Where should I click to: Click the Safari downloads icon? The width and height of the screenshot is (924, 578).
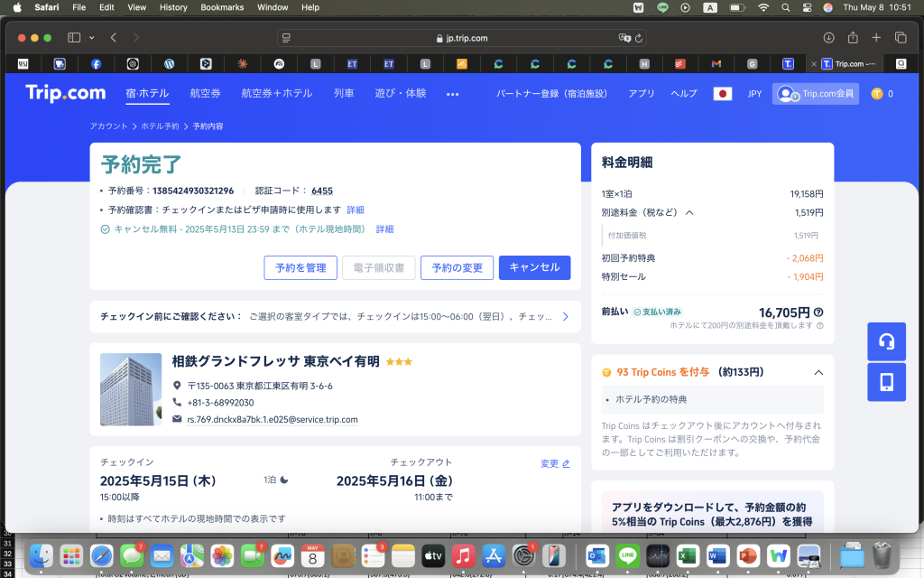[828, 38]
